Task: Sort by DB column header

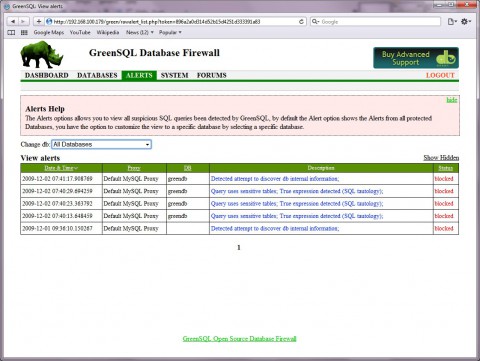Action: tap(188, 168)
